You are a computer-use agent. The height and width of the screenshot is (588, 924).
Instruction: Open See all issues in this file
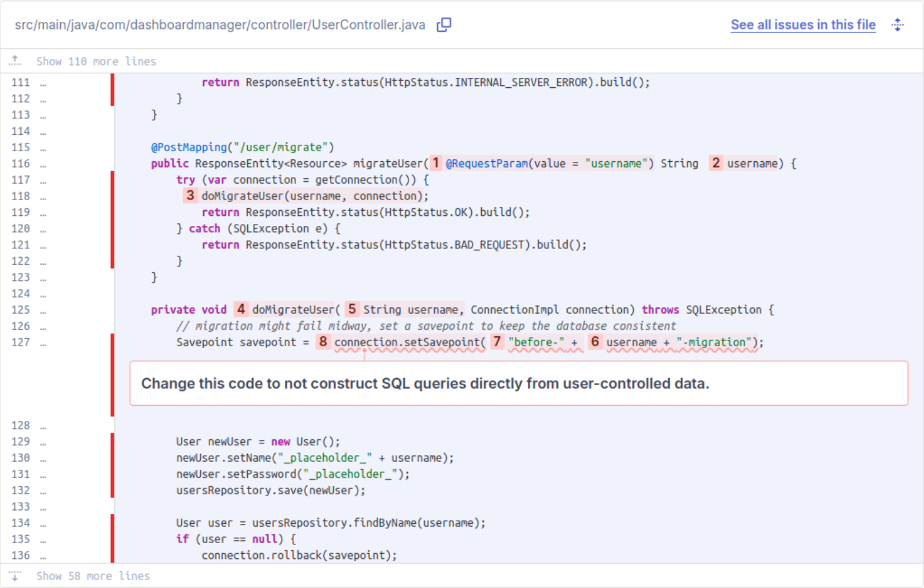pyautogui.click(x=802, y=24)
